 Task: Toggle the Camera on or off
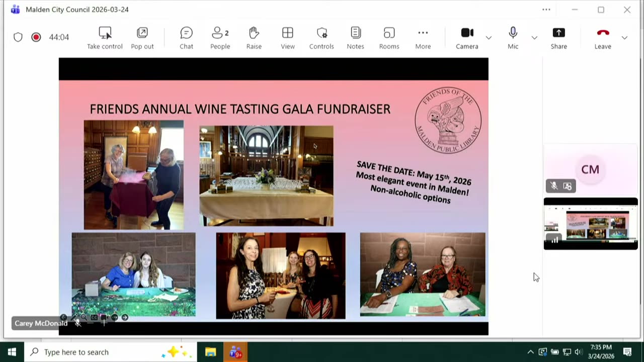coord(467,38)
